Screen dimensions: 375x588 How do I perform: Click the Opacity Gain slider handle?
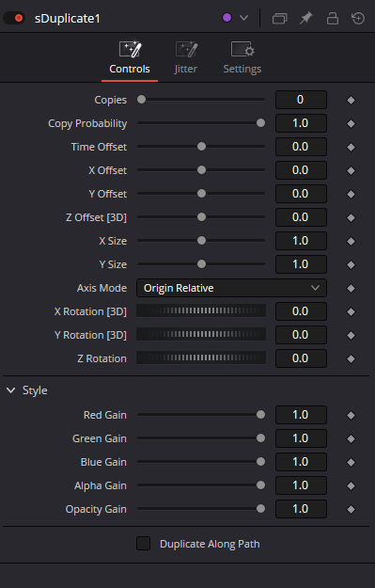click(260, 509)
